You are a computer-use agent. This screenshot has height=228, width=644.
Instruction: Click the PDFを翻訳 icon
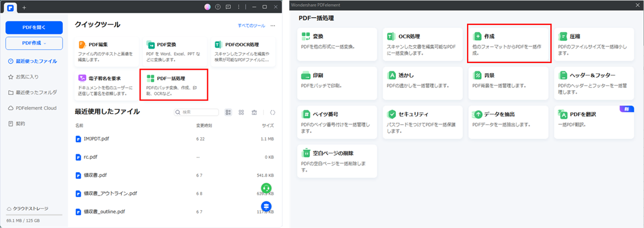(563, 114)
